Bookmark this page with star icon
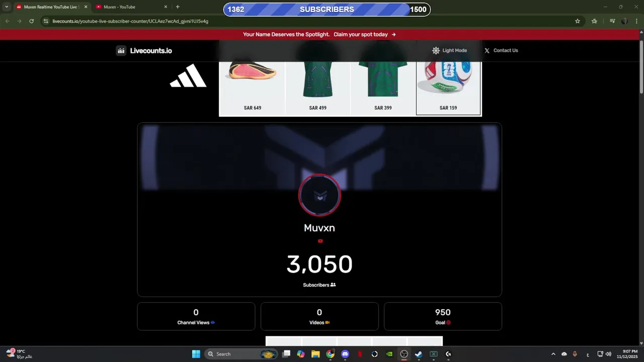The width and height of the screenshot is (644, 362). (578, 21)
